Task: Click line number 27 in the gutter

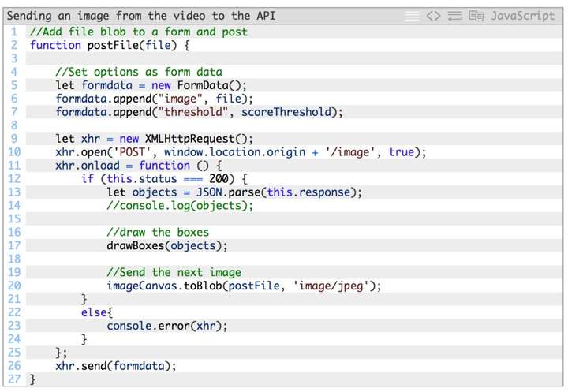Action: (14, 379)
